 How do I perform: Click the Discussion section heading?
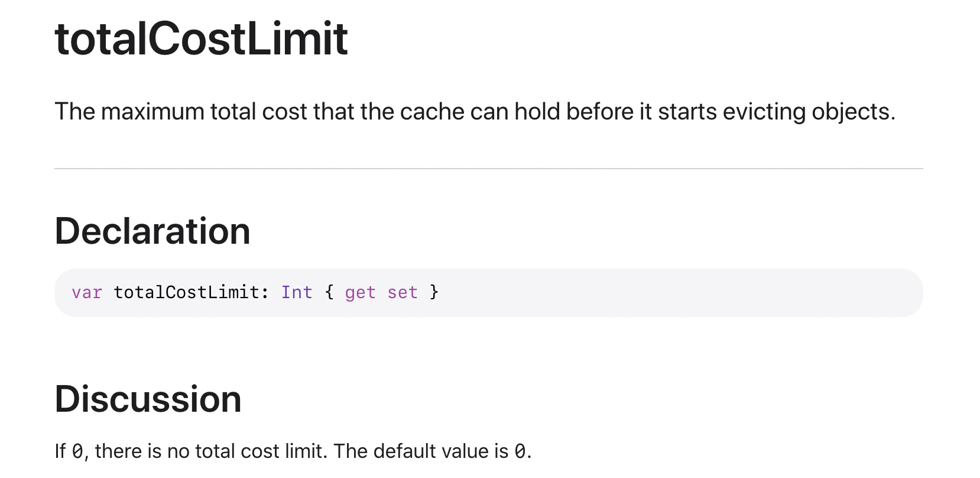pyautogui.click(x=148, y=399)
